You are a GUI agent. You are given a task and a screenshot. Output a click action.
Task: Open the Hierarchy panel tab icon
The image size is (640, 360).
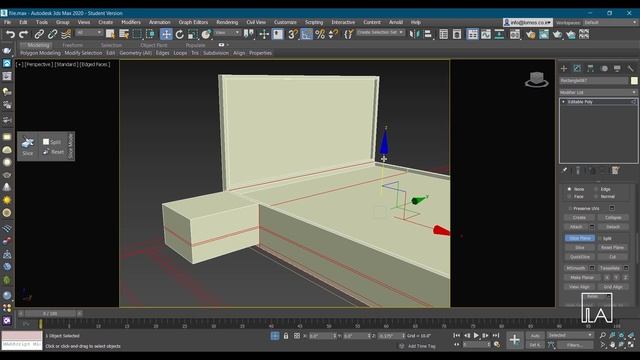click(x=591, y=68)
